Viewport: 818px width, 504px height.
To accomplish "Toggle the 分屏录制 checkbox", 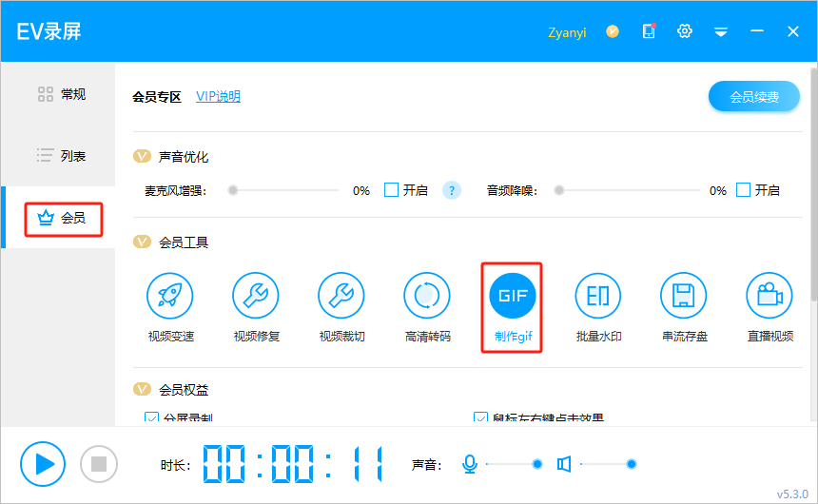I will coord(151,417).
